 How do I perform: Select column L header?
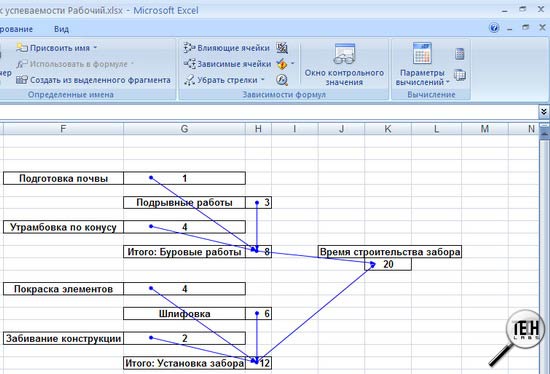pyautogui.click(x=436, y=129)
